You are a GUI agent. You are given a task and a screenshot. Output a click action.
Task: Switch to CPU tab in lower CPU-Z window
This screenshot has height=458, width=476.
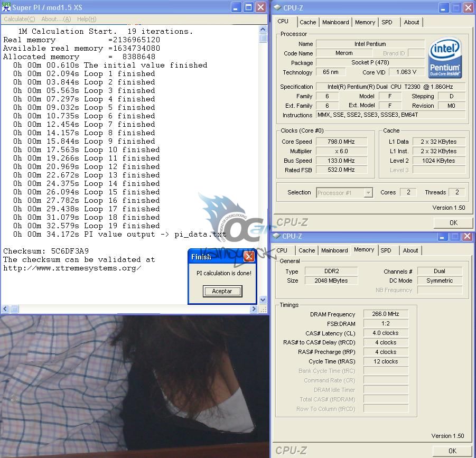pos(282,250)
